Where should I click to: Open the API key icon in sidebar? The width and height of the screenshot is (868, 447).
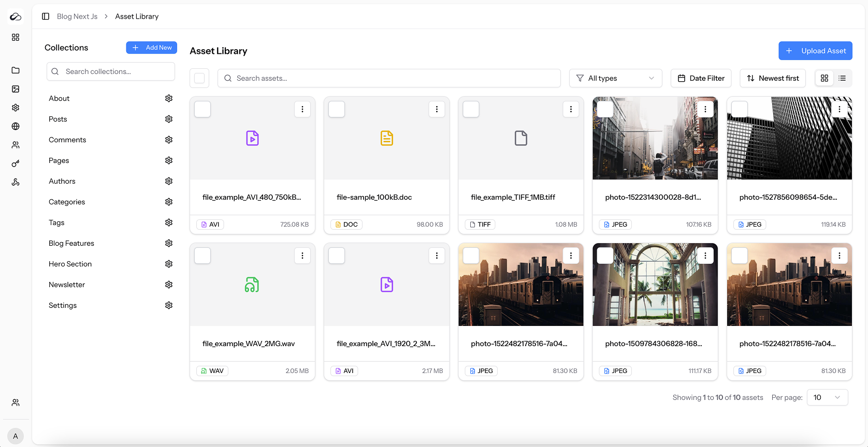pos(16,163)
